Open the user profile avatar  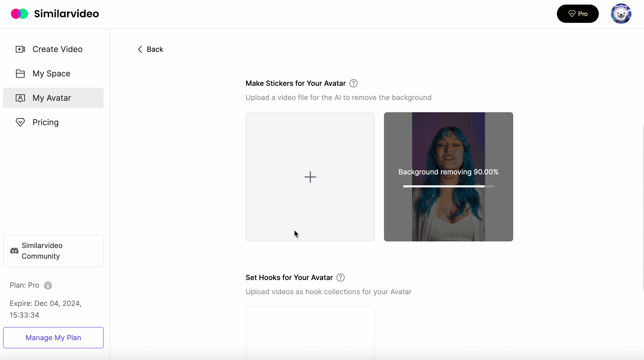(x=621, y=14)
